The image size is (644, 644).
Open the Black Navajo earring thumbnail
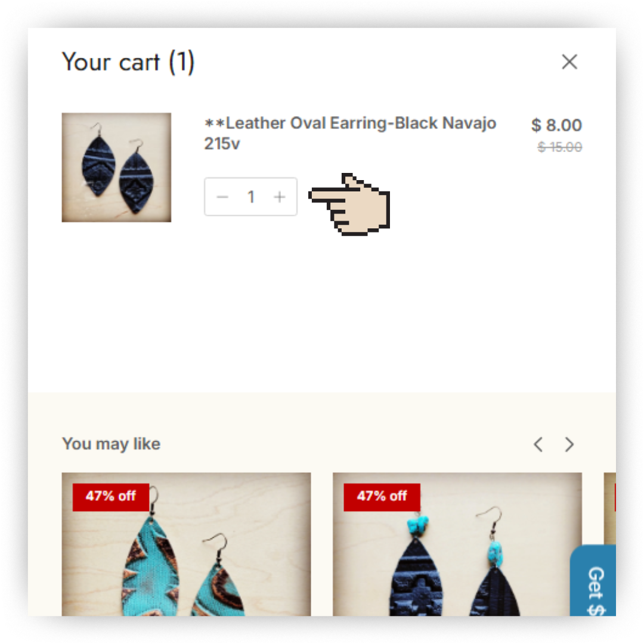pos(117,168)
